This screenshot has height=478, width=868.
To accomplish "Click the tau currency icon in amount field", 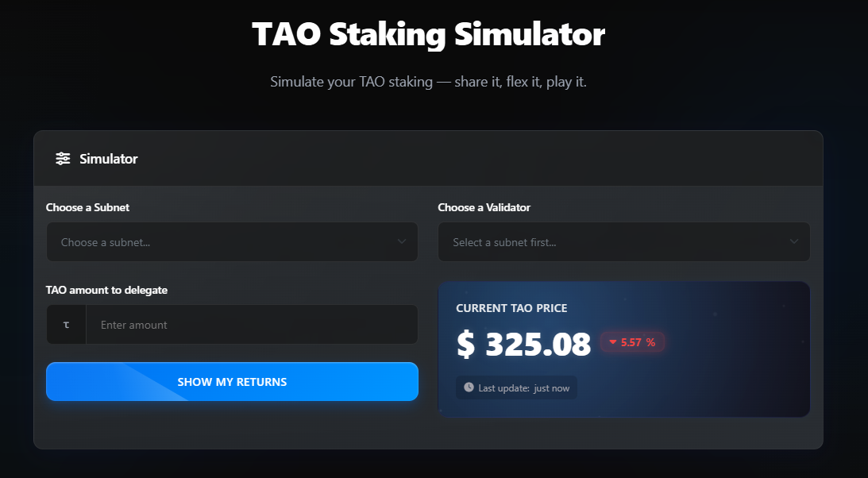I will [x=65, y=324].
